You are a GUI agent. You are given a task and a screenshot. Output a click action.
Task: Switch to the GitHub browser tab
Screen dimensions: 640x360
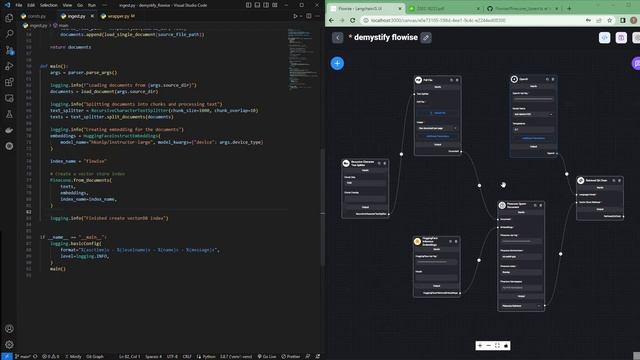521,8
